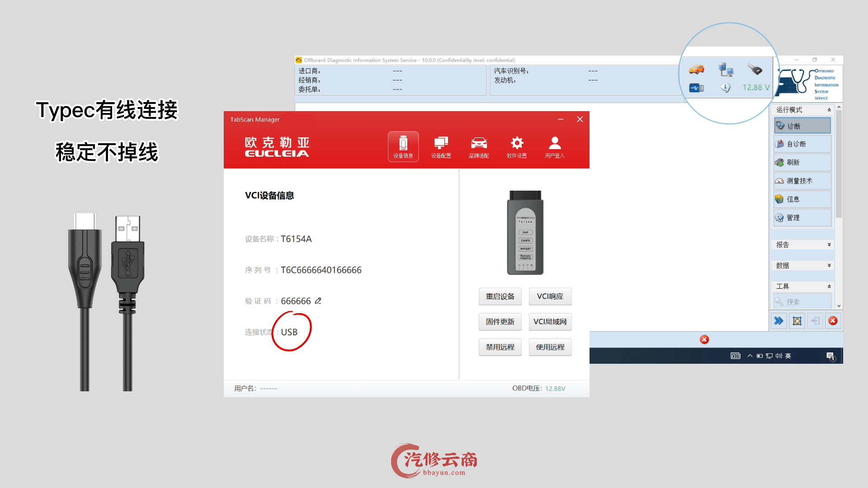This screenshot has height=488, width=868.
Task: Expand the 数据 data section
Action: pos(829,265)
